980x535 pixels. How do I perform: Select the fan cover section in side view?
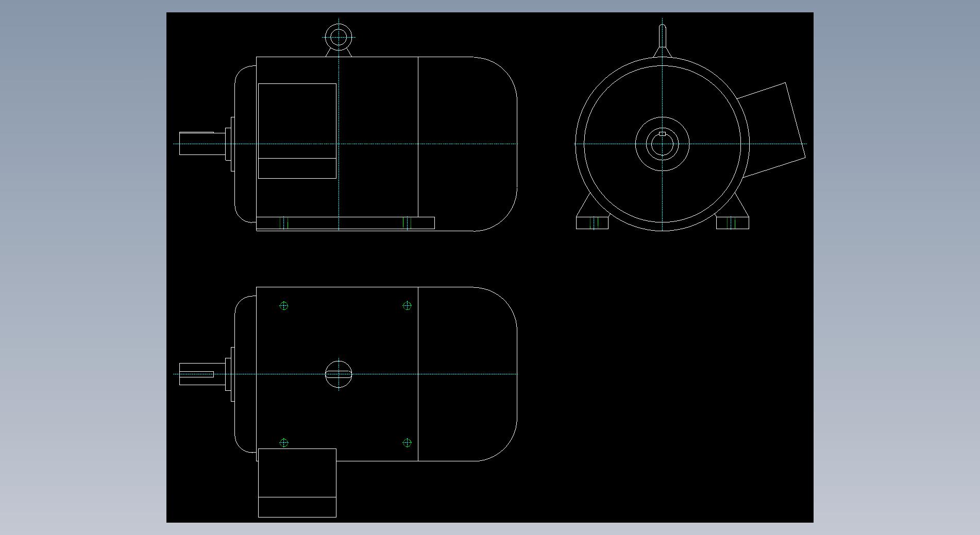(467, 144)
